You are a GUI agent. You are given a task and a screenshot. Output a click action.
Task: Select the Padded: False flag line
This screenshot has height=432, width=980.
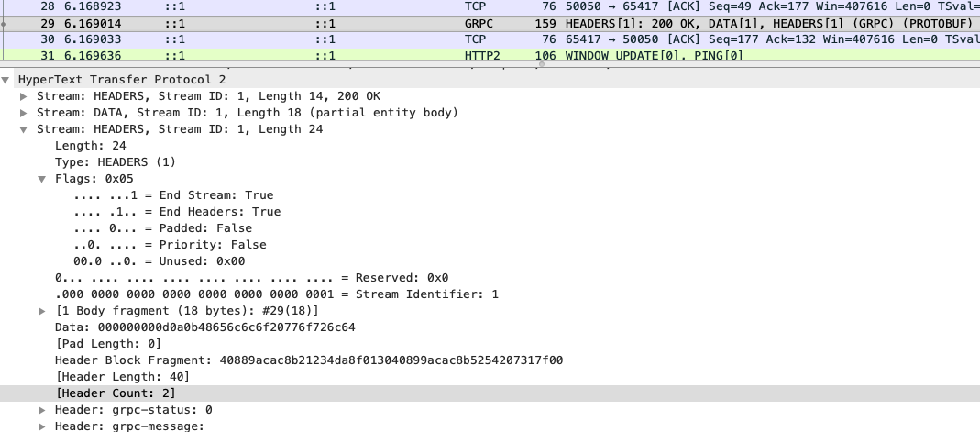[162, 228]
